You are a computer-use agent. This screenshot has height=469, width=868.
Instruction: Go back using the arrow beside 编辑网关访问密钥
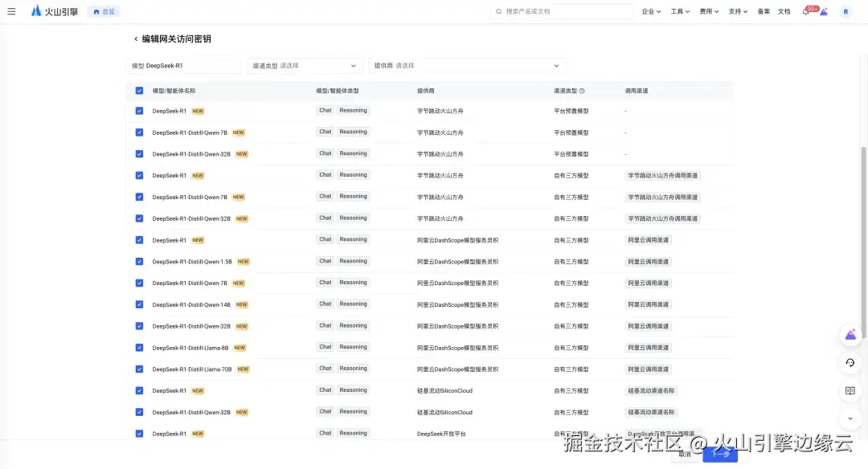click(136, 39)
